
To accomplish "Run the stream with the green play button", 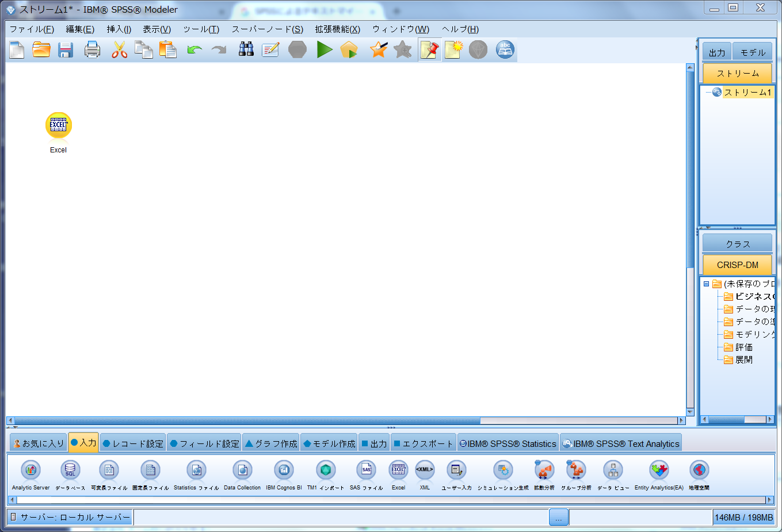I will (325, 50).
